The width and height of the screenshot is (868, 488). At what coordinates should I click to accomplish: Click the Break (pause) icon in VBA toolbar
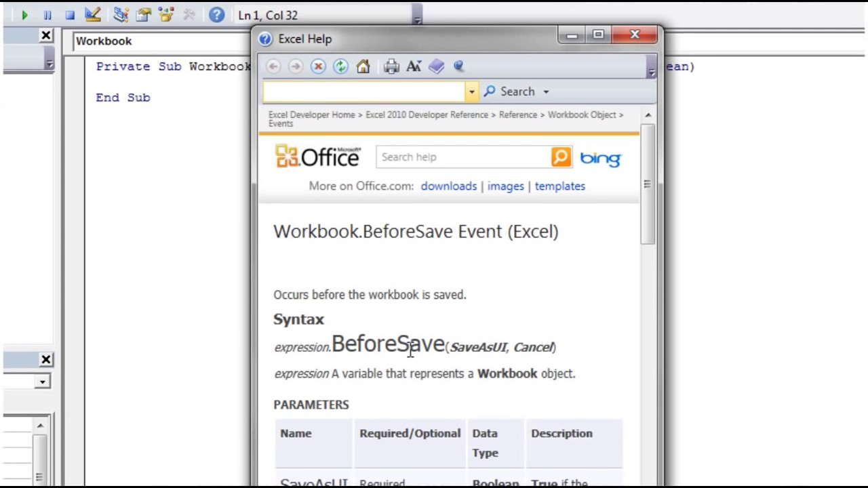tap(47, 15)
